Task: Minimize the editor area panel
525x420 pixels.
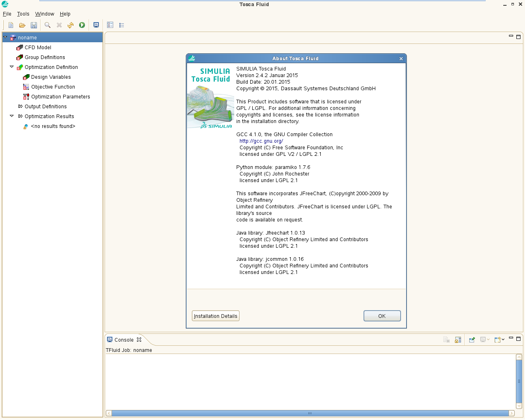Action: [x=511, y=36]
